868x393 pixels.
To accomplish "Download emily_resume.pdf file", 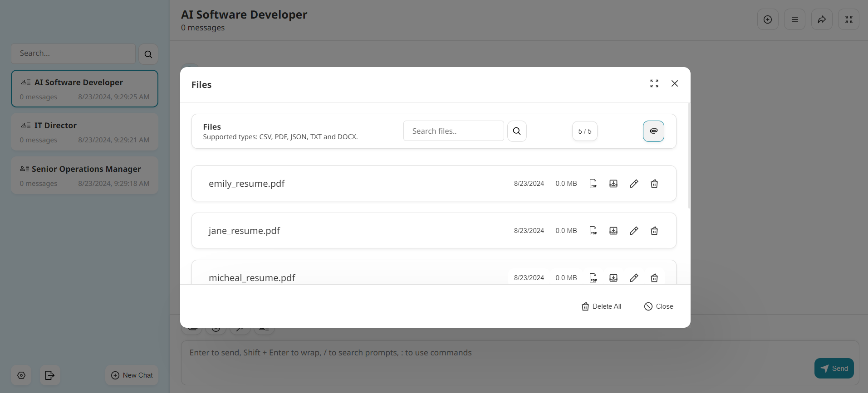I will pos(613,184).
